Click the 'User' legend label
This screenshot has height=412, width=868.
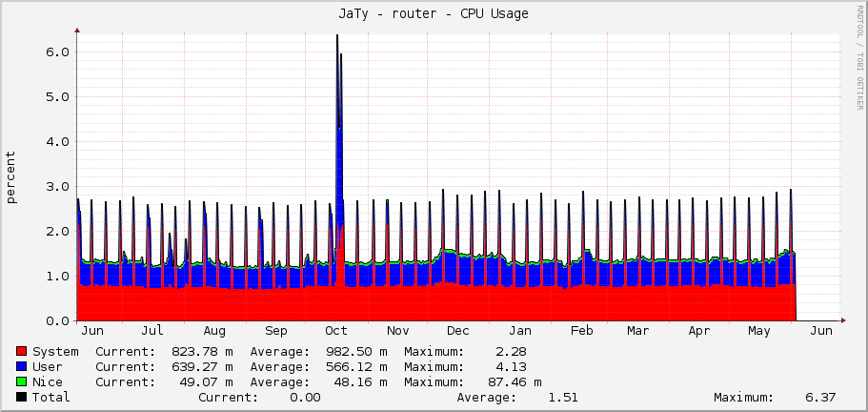pos(48,366)
